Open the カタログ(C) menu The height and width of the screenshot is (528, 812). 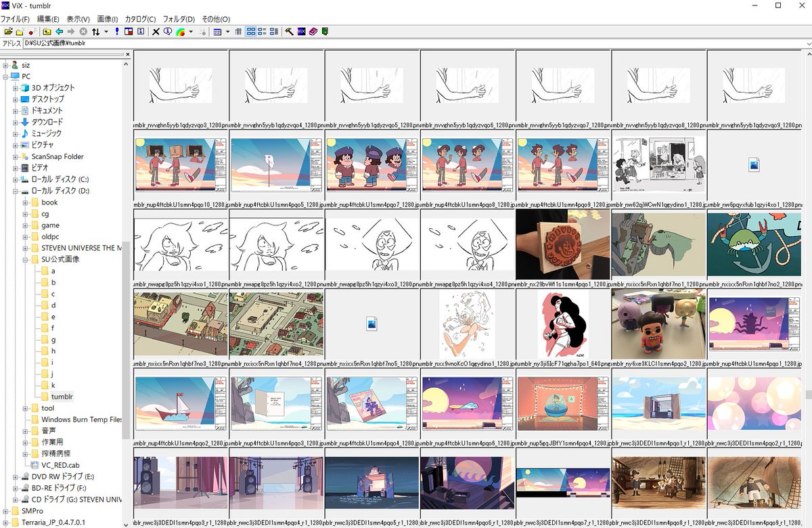(140, 19)
